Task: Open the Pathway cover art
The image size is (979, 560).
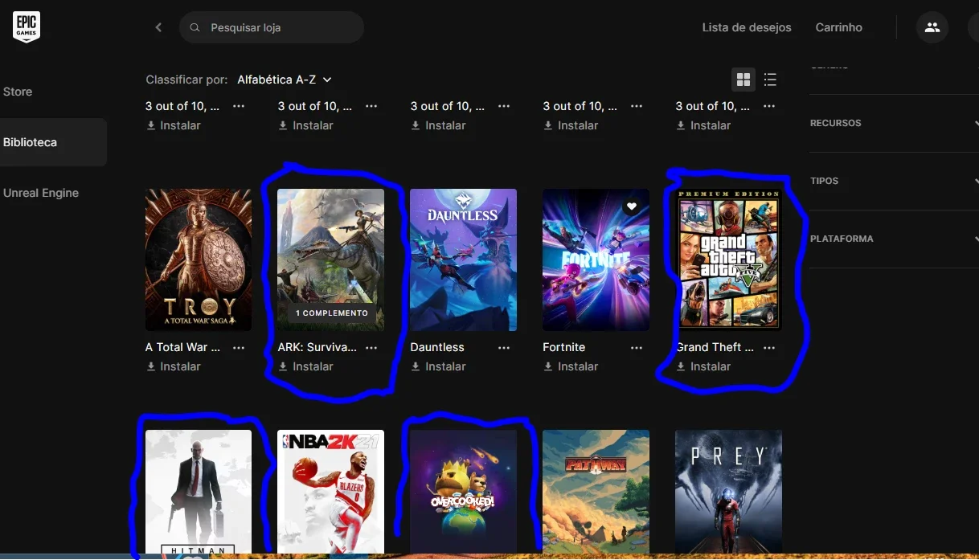Action: 596,492
